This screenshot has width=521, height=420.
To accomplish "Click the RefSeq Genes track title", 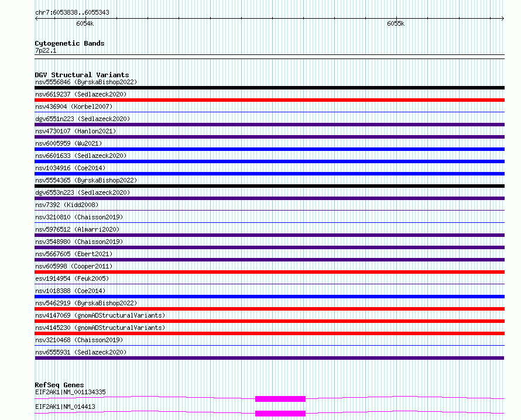I will 59,385.
